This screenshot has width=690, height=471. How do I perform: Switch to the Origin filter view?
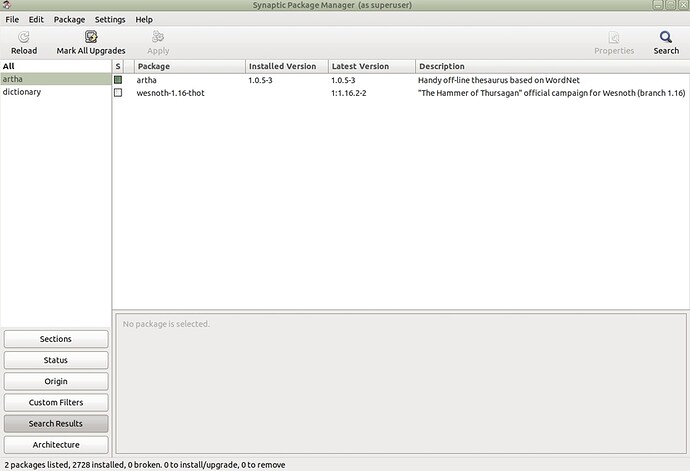click(x=56, y=381)
